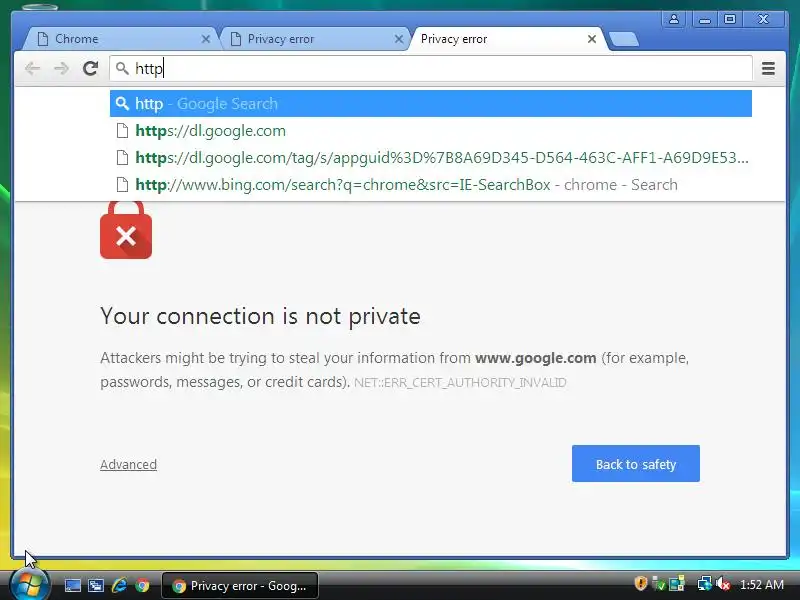The image size is (800, 600).
Task: Click the forward navigation arrow
Action: 61,68
